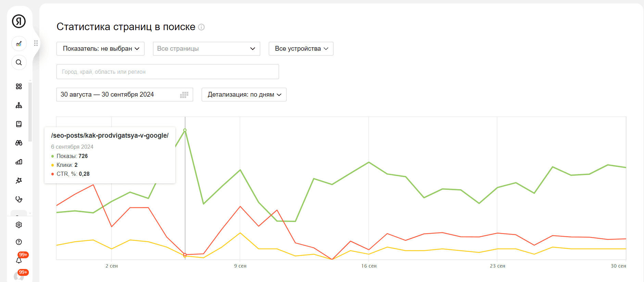Image resolution: width=644 pixels, height=282 pixels.
Task: Click the '30 сен' axis label
Action: [x=618, y=266]
